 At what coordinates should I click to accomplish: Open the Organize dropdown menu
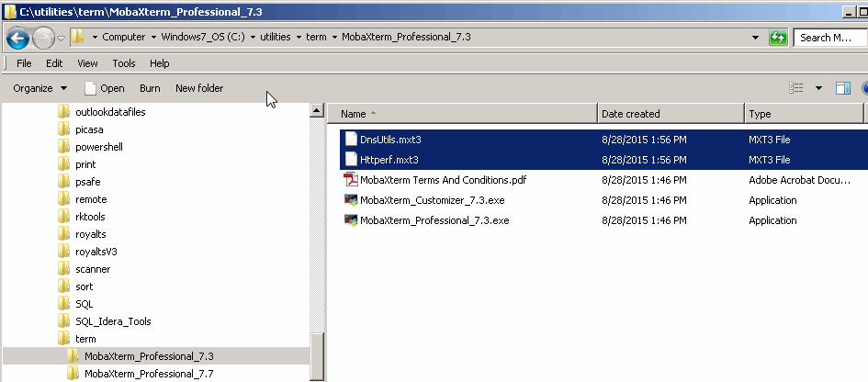(39, 88)
